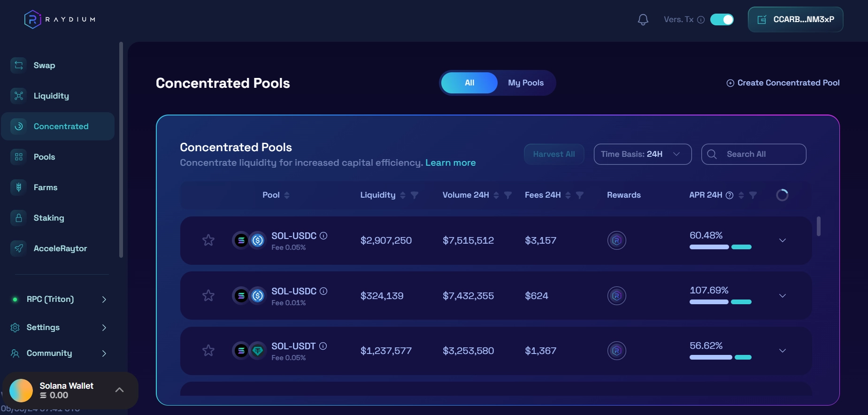
Task: Go to the Liquidity page
Action: (58, 96)
